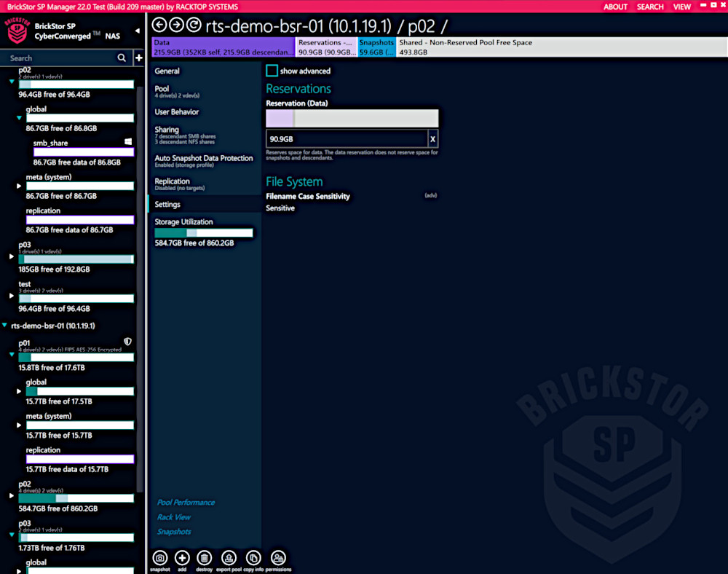Click the permissions icon
Viewport: 728px width, 574px height.
277,557
